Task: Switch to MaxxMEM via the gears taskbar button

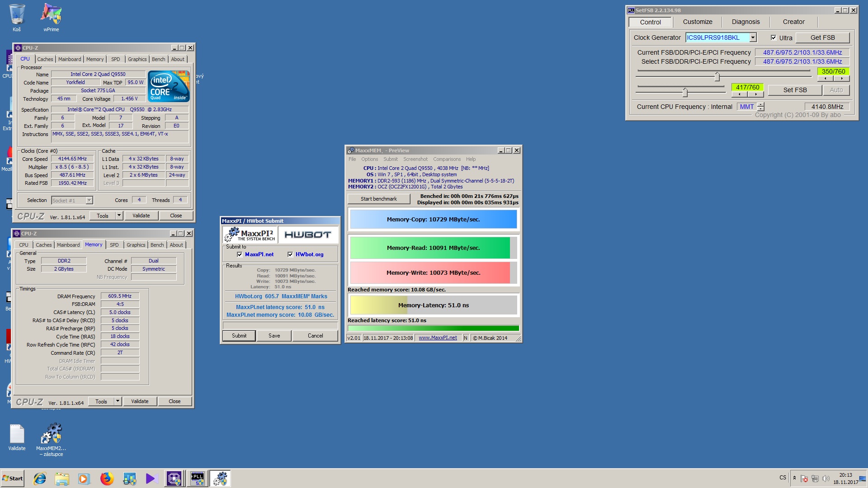Action: (220, 479)
